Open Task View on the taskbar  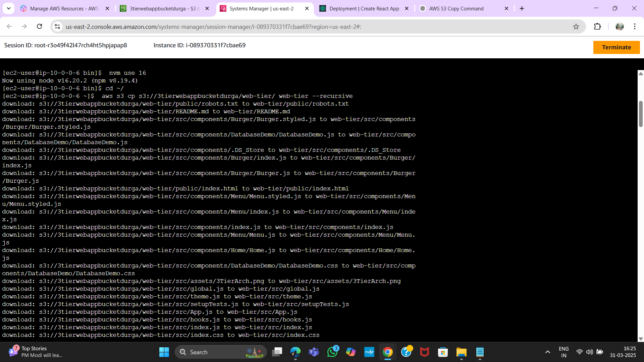pos(277,352)
